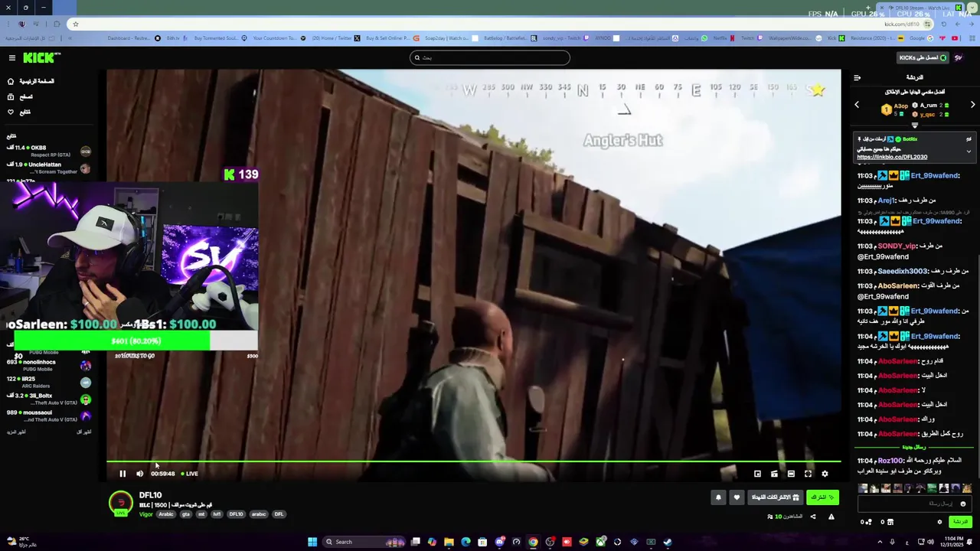This screenshot has width=980, height=551.
Task: Open OKB8 recommended channel
Action: pos(47,151)
